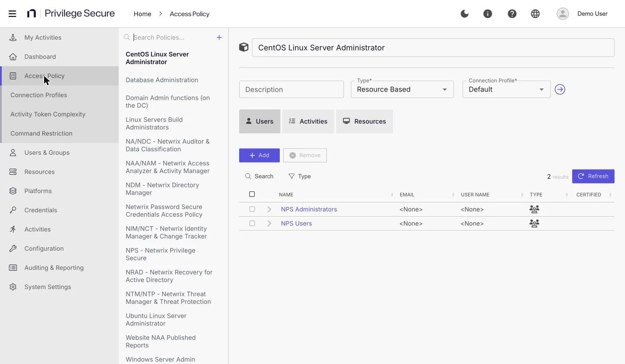This screenshot has height=364, width=625.
Task: Click the Add button
Action: coord(259,155)
